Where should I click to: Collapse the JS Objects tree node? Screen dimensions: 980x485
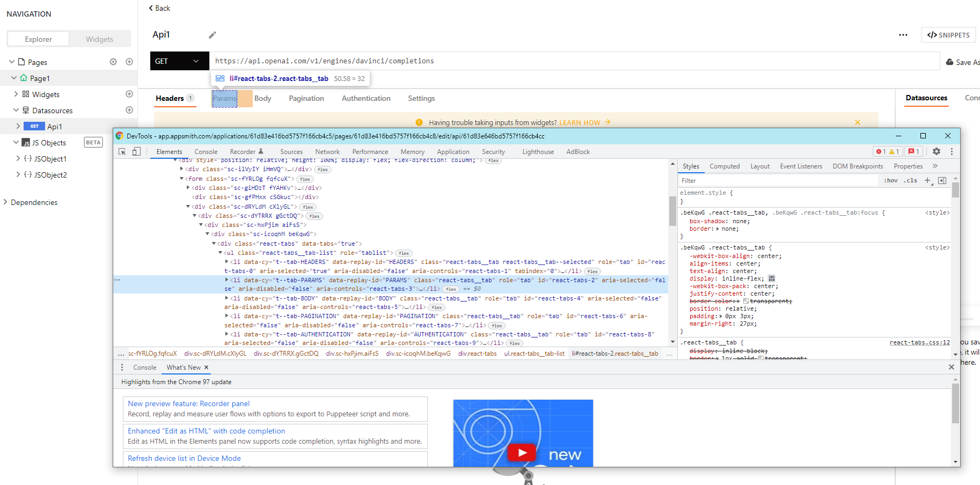(16, 142)
